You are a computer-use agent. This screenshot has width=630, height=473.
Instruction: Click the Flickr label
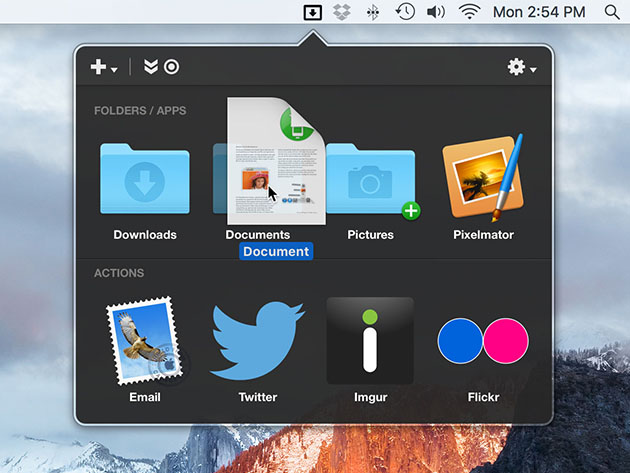pyautogui.click(x=483, y=397)
